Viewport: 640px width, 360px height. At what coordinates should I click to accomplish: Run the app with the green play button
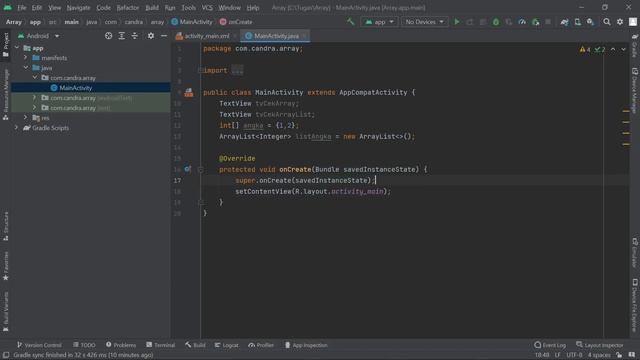[457, 22]
